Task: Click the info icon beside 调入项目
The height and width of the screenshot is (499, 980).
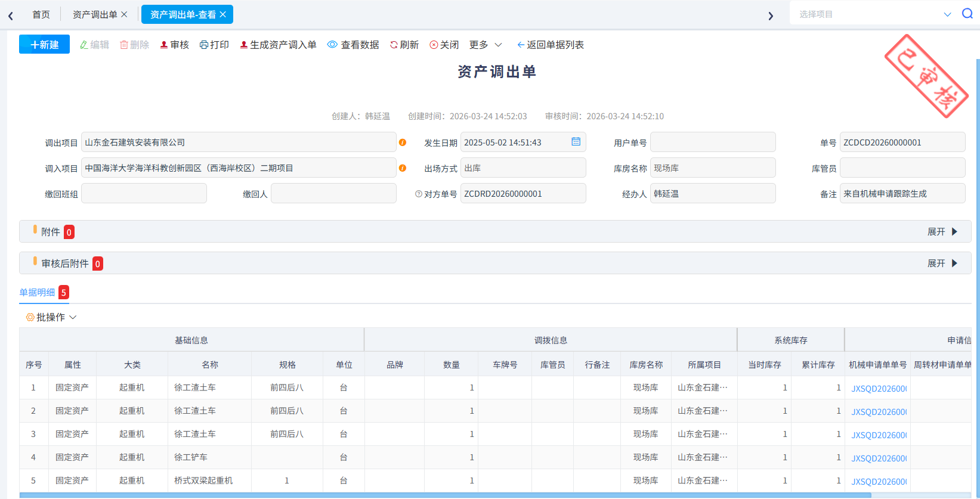Action: coord(403,168)
